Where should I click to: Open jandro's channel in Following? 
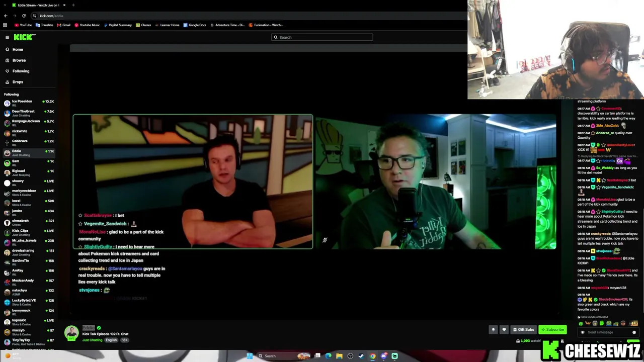pyautogui.click(x=30, y=213)
